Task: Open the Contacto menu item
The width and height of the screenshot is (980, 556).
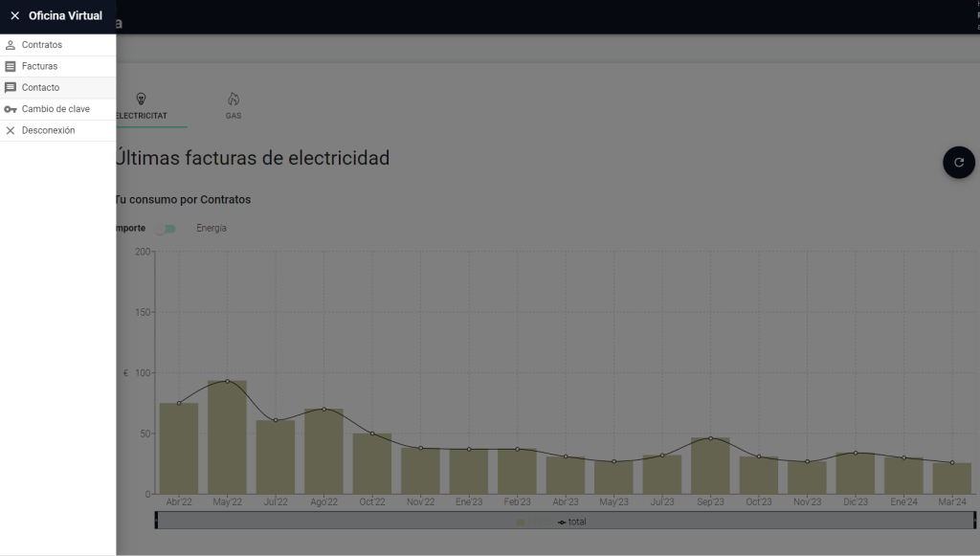Action: pyautogui.click(x=41, y=88)
